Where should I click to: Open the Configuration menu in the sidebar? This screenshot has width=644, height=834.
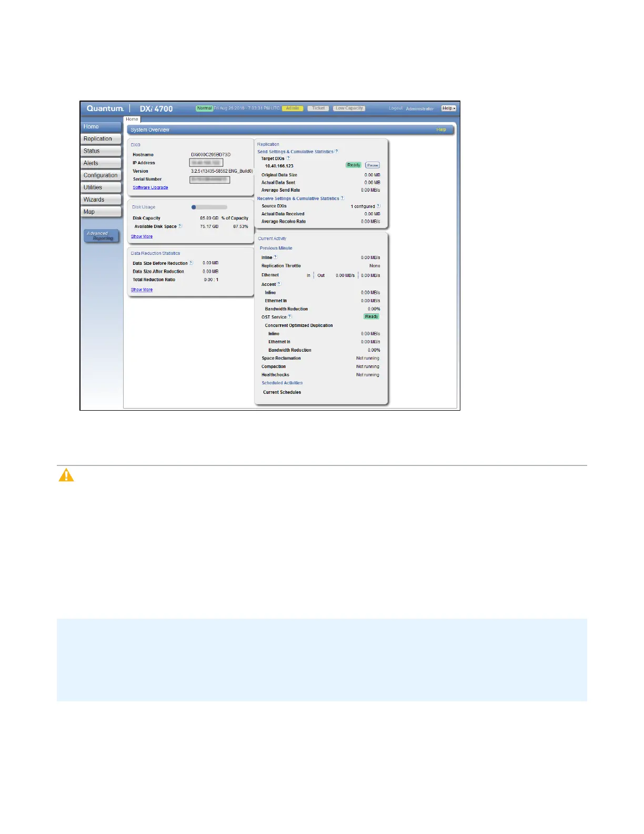coord(101,175)
